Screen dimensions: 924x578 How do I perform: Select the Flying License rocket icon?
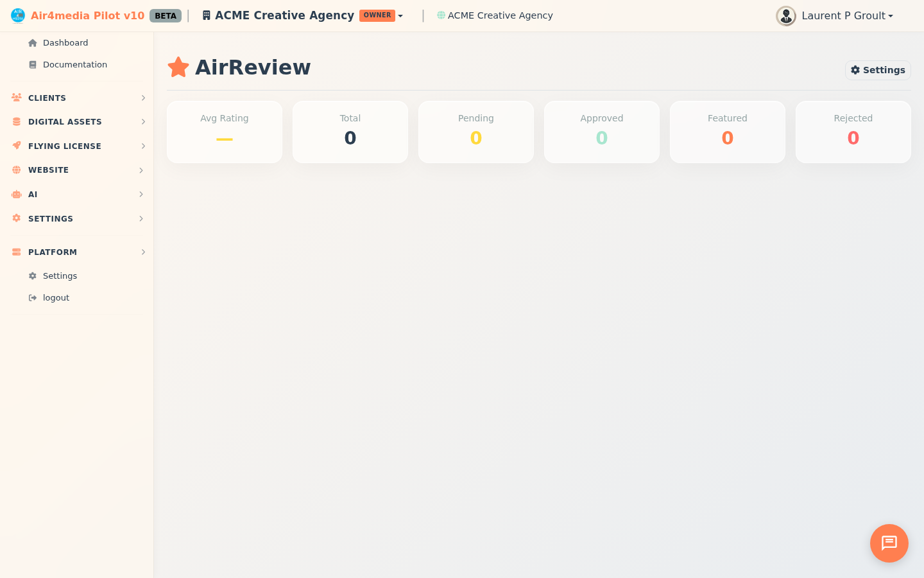pyautogui.click(x=16, y=146)
